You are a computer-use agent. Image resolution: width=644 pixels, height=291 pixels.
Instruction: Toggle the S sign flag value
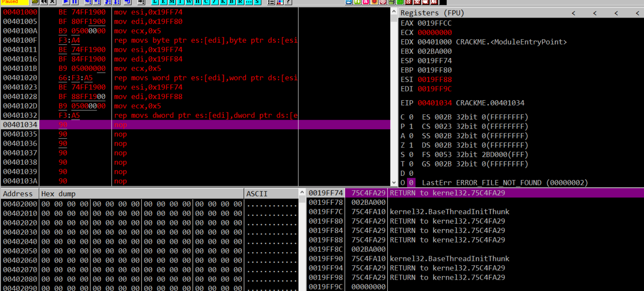411,155
